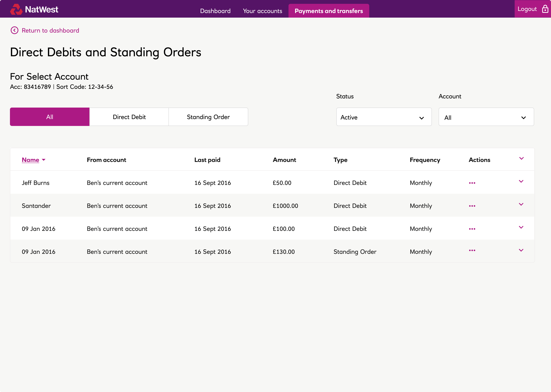Click the £1000.00 amount cell
This screenshot has width=551, height=392.
click(285, 206)
